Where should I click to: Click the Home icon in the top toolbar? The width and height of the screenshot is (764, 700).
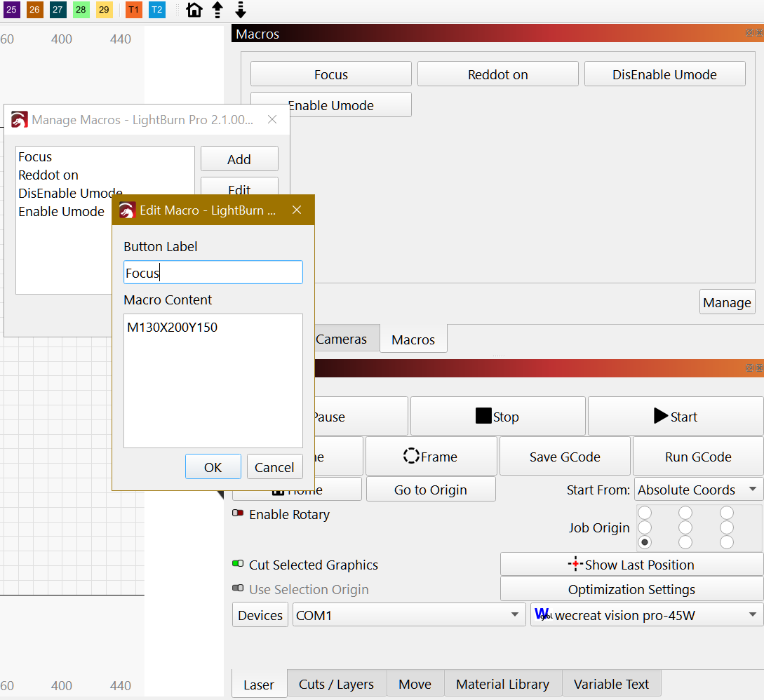pos(194,10)
